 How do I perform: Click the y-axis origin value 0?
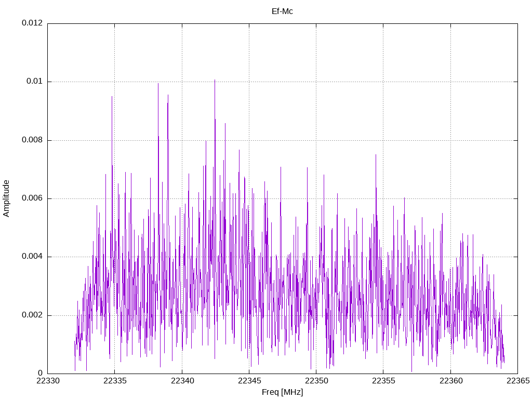(x=41, y=373)
